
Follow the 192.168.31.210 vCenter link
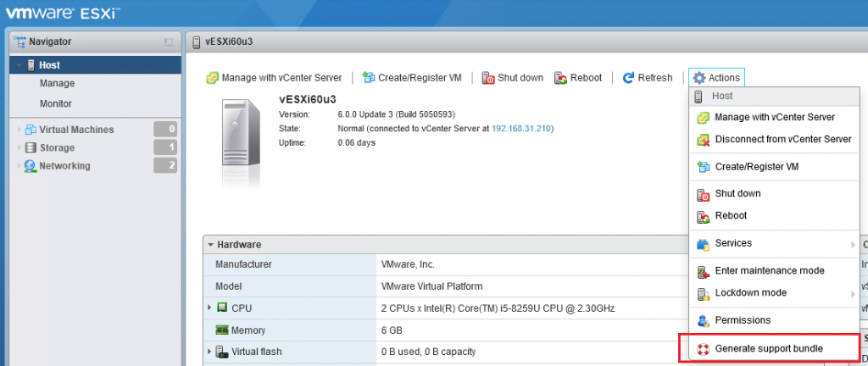[521, 129]
